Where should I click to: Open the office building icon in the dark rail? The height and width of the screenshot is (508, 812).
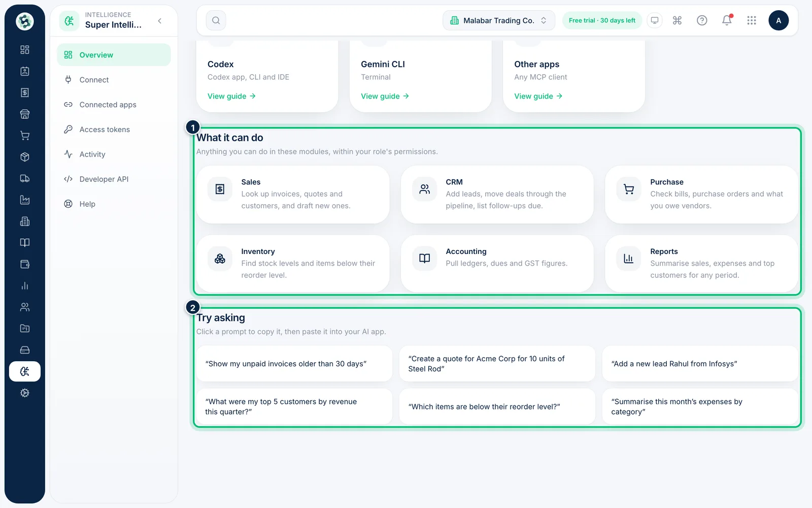[24, 221]
